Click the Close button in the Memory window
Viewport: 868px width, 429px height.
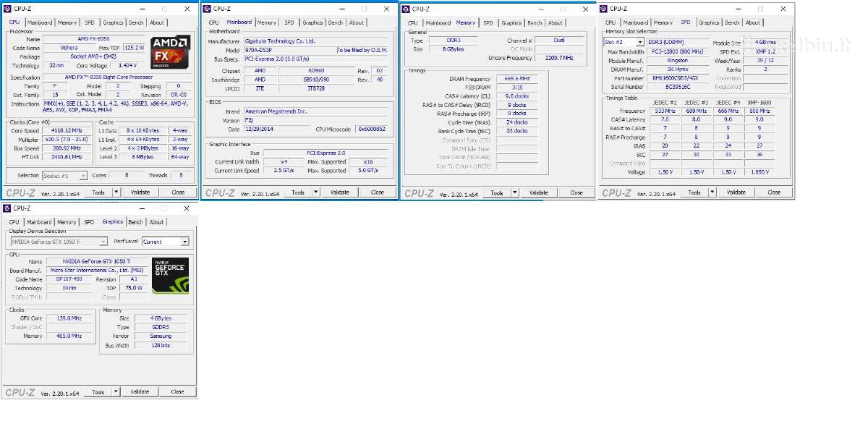(x=576, y=192)
